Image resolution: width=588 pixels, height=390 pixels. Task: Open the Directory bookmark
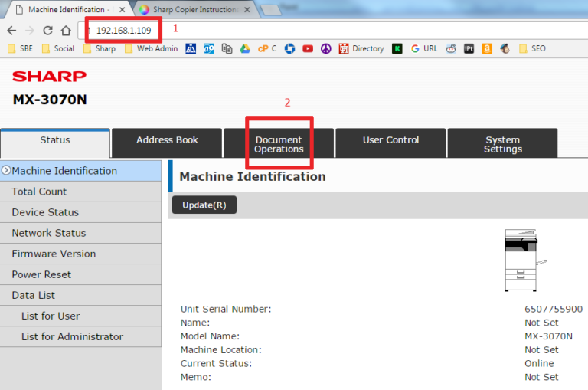click(x=361, y=48)
